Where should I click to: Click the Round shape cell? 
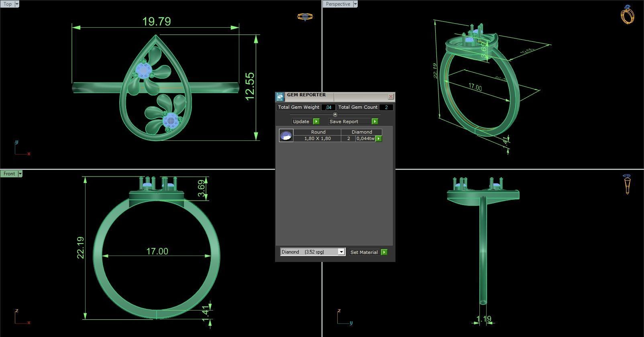[x=318, y=132]
